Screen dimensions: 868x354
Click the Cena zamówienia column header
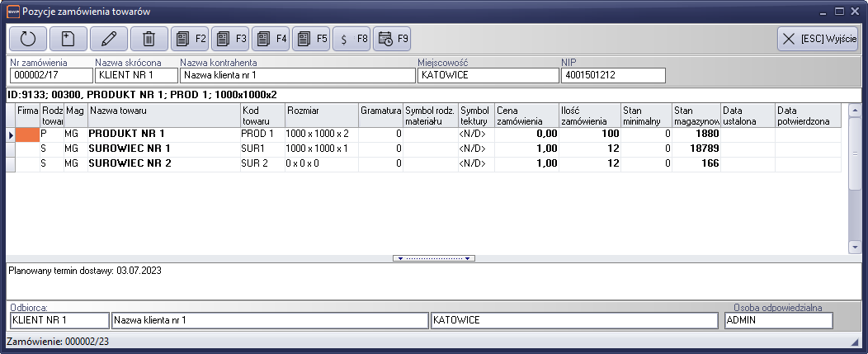526,115
